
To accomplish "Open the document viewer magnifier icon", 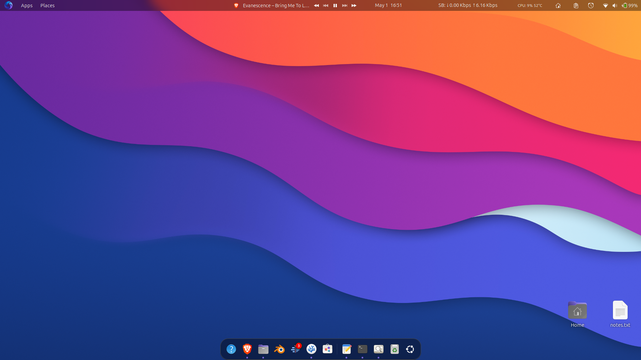I will pyautogui.click(x=379, y=349).
